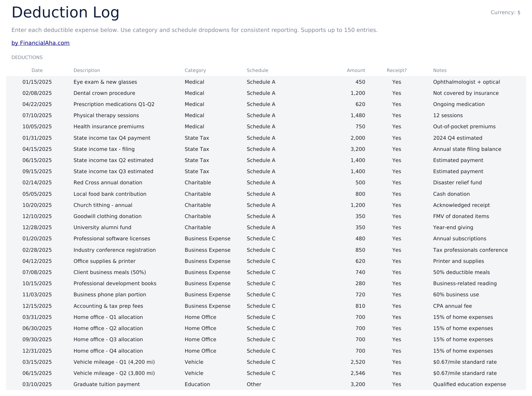
Task: Select the amount 3,200 for state tax filing
Action: pyautogui.click(x=358, y=149)
